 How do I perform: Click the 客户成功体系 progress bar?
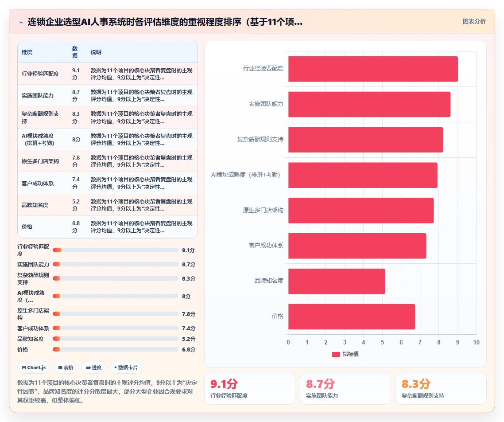tap(116, 328)
